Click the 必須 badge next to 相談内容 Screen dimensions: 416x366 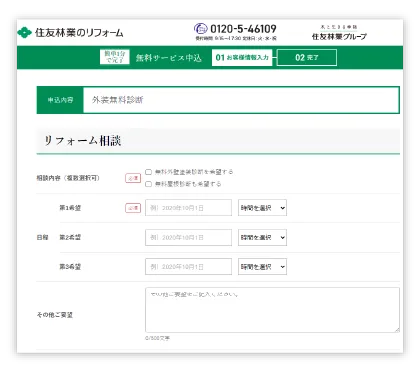pos(133,178)
